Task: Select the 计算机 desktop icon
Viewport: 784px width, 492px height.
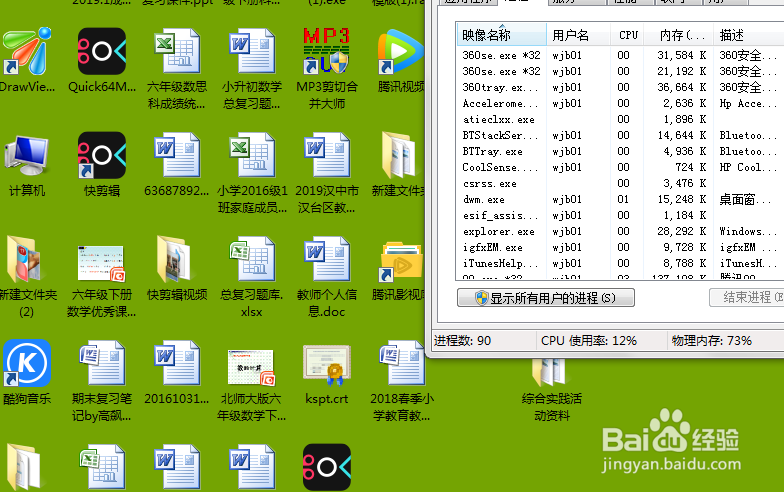Action: click(26, 165)
